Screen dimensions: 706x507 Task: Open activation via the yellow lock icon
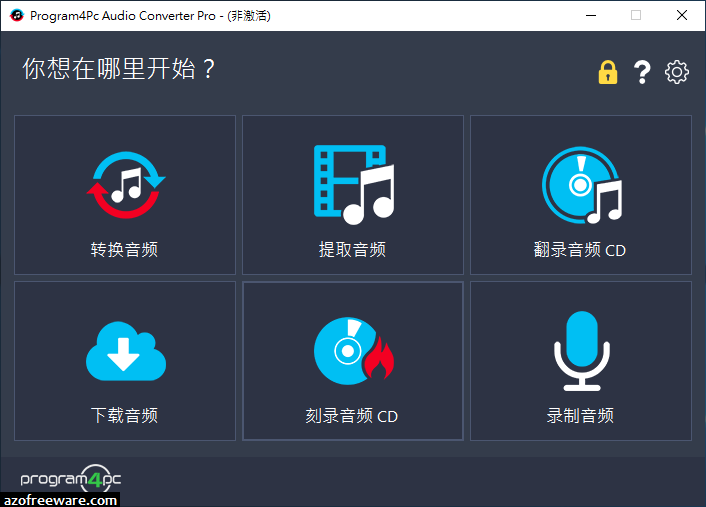coord(608,72)
